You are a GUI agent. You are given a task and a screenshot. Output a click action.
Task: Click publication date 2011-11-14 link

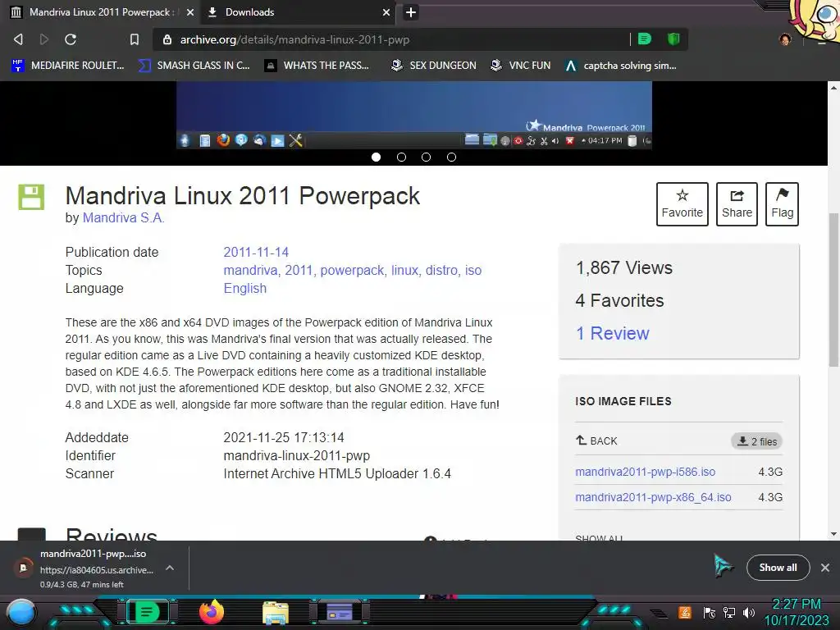[x=256, y=253]
